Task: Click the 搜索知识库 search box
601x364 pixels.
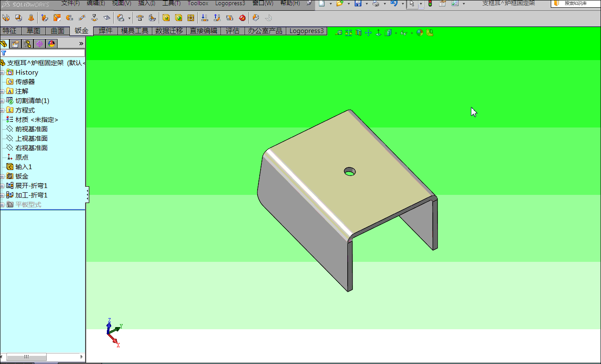Action: pyautogui.click(x=576, y=3)
